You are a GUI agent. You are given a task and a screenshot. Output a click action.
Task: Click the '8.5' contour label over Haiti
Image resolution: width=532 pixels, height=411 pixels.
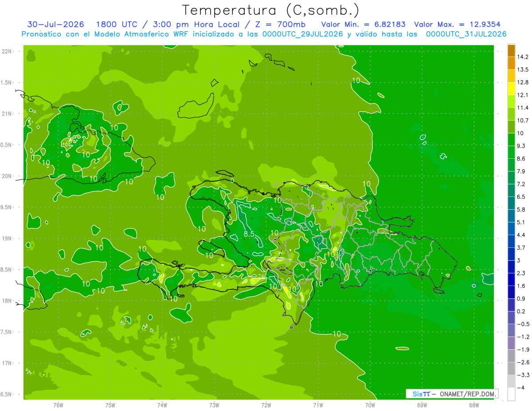249,234
